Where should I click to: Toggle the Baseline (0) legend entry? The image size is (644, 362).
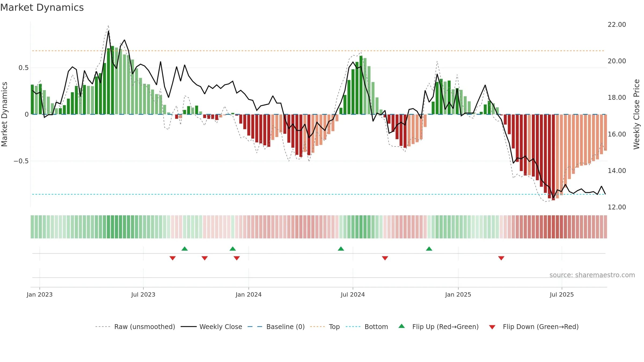[276, 327]
